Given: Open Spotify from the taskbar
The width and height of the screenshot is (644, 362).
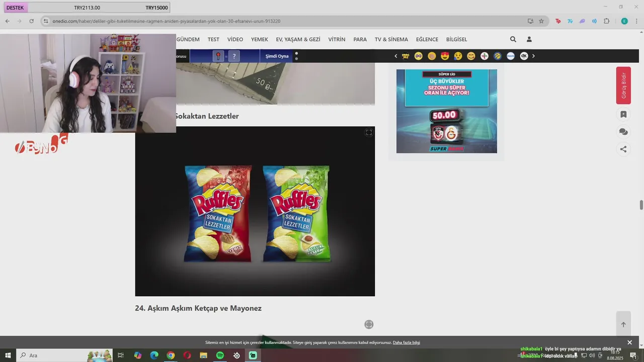Looking at the screenshot, I should click(220, 355).
